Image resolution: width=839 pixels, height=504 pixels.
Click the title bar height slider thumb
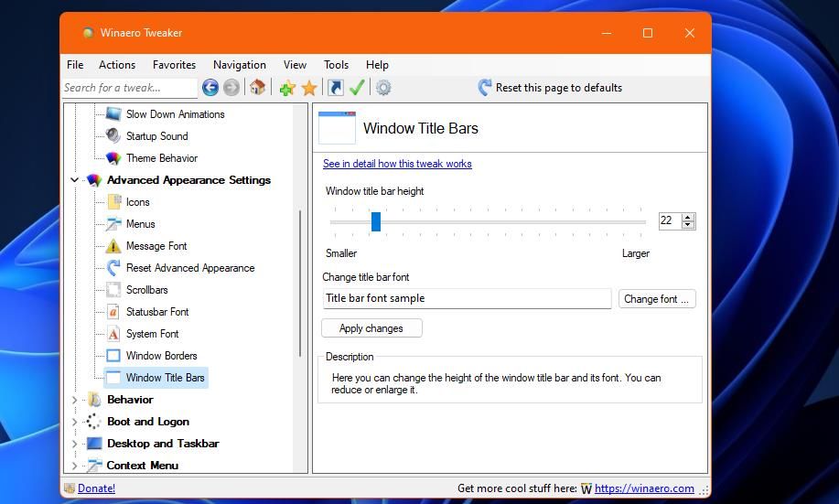pos(376,221)
